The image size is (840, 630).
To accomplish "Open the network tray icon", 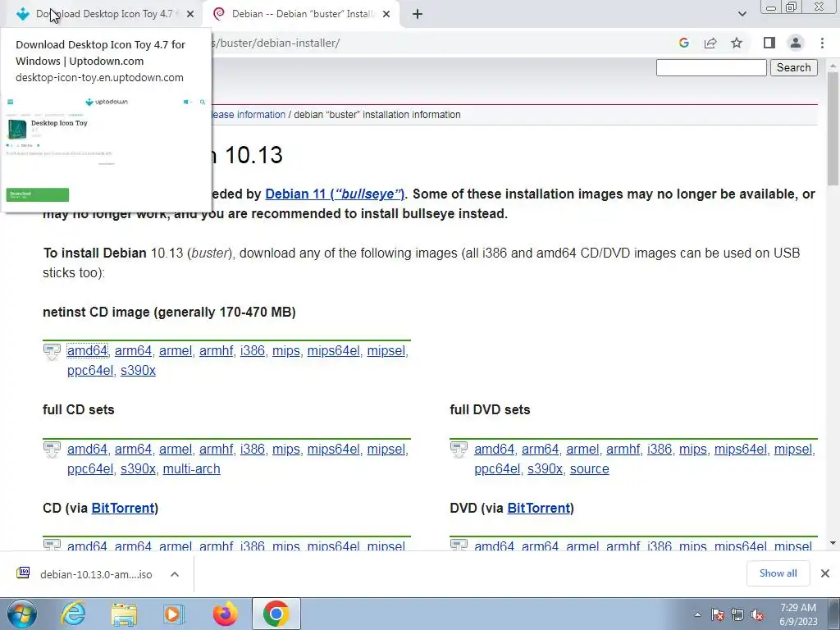I will [x=737, y=615].
